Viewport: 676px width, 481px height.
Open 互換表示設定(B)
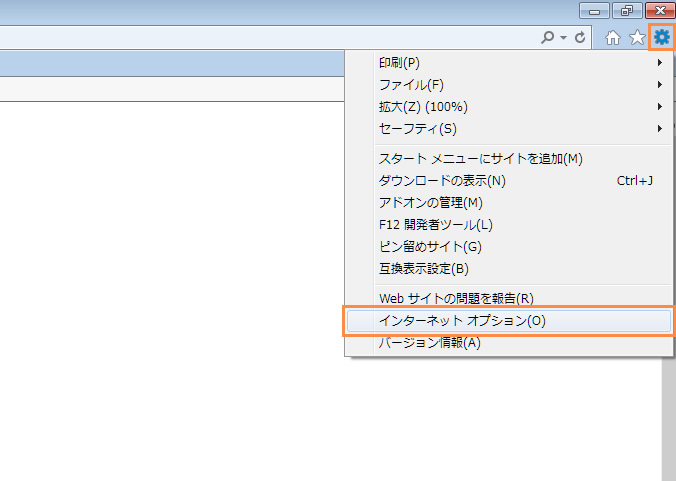tap(424, 269)
